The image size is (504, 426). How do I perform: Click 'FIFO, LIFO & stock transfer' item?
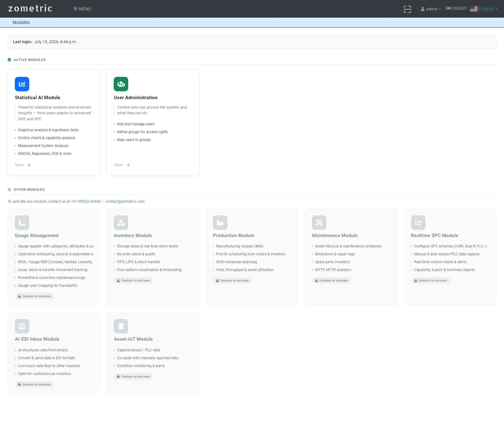(139, 262)
